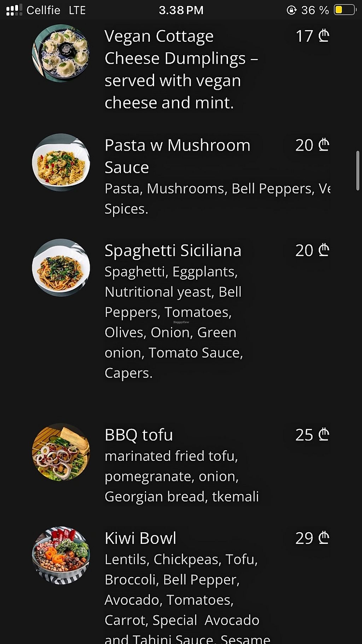The width and height of the screenshot is (362, 644).
Task: Open the Kiwi Bowl item title
Action: (x=140, y=538)
